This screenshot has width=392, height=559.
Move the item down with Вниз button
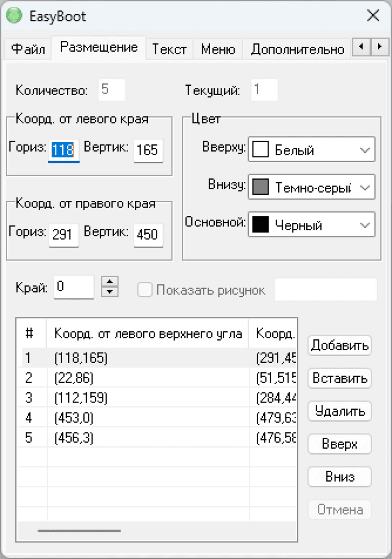[340, 477]
